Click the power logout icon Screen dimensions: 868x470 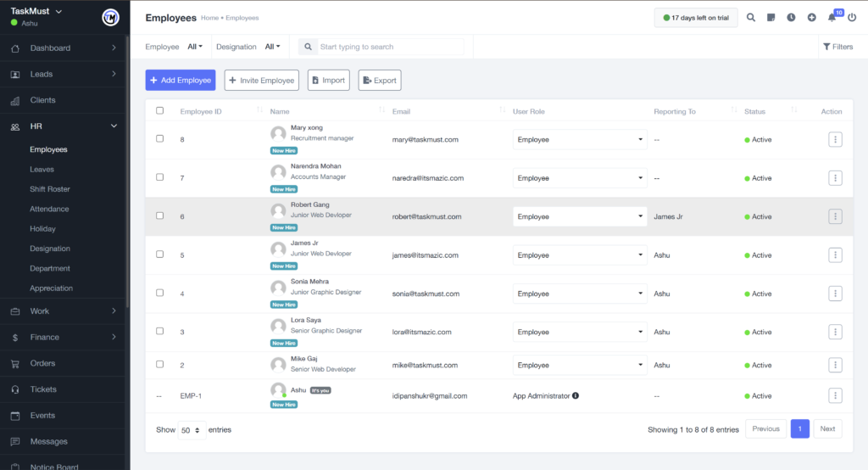click(852, 17)
